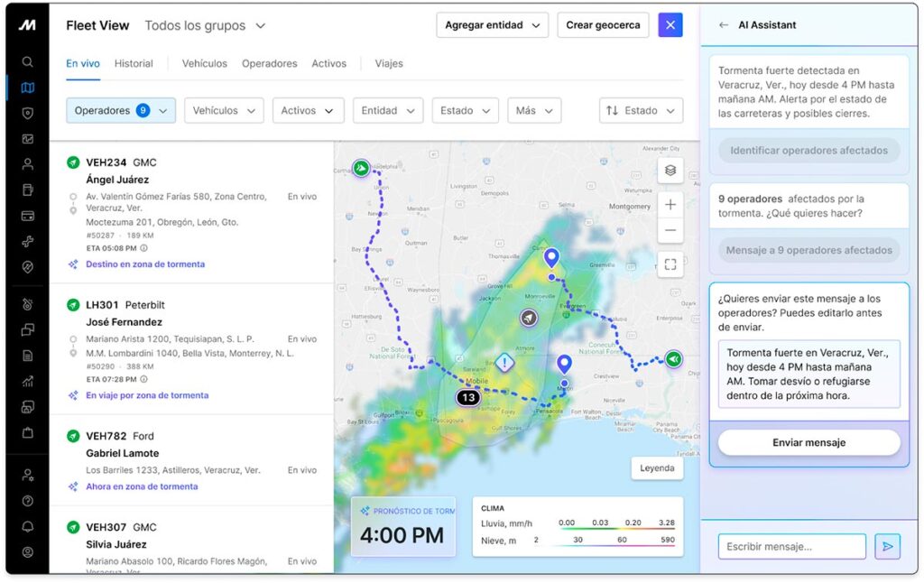Expand the Operadores filter dropdown
This screenshot has height=583, width=924.
(x=121, y=111)
